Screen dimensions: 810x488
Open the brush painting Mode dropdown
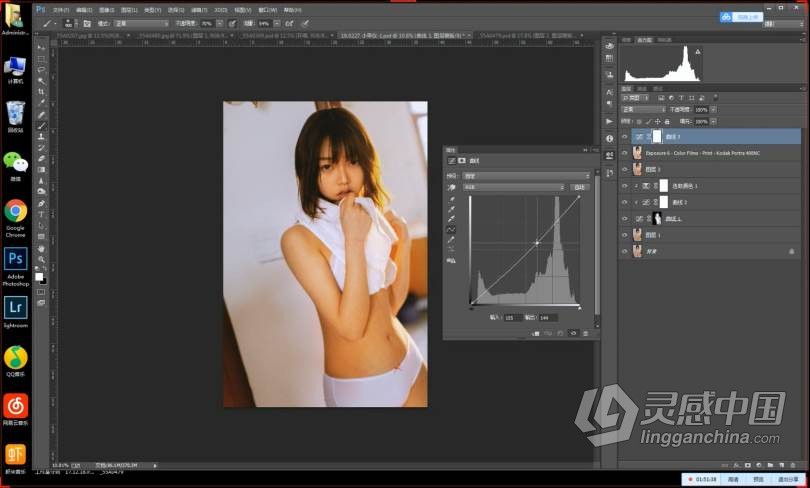tap(141, 24)
